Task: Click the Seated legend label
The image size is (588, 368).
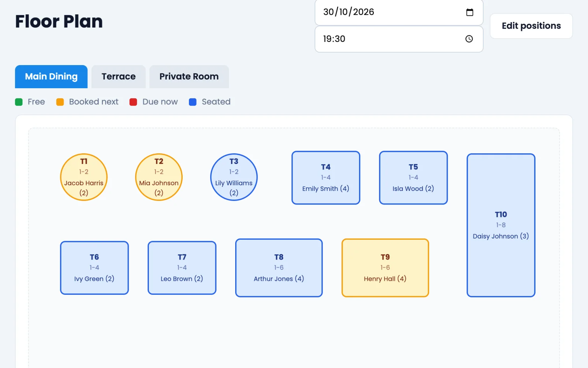Action: (216, 102)
